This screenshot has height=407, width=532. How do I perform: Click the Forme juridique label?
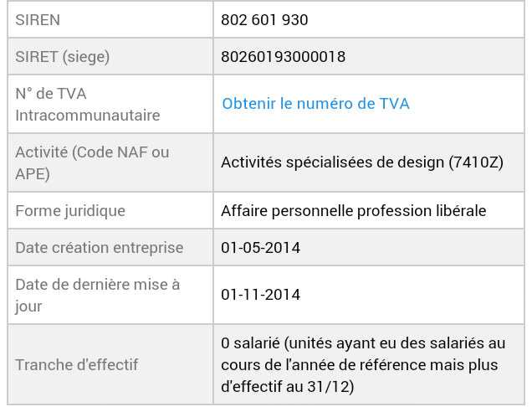pyautogui.click(x=70, y=211)
